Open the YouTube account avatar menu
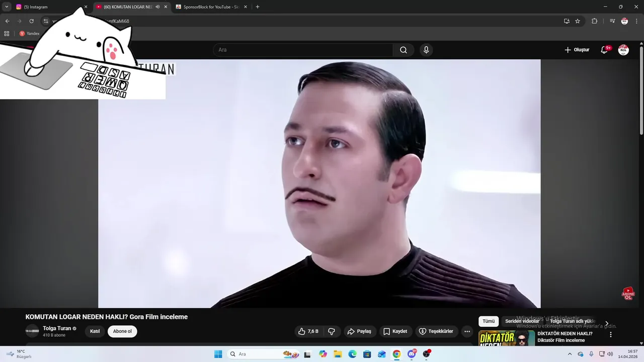This screenshot has width=644, height=362. click(623, 50)
